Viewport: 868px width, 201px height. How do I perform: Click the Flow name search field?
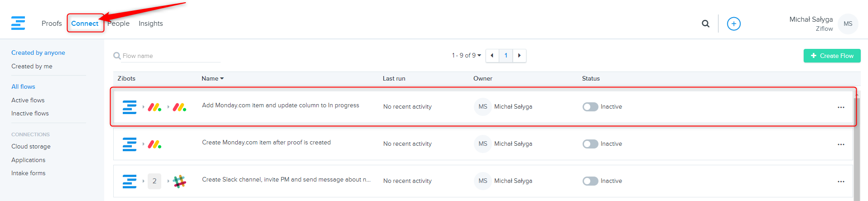pos(170,56)
